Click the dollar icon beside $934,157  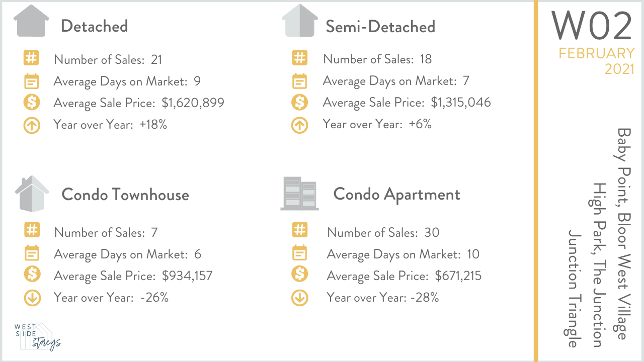tap(32, 275)
